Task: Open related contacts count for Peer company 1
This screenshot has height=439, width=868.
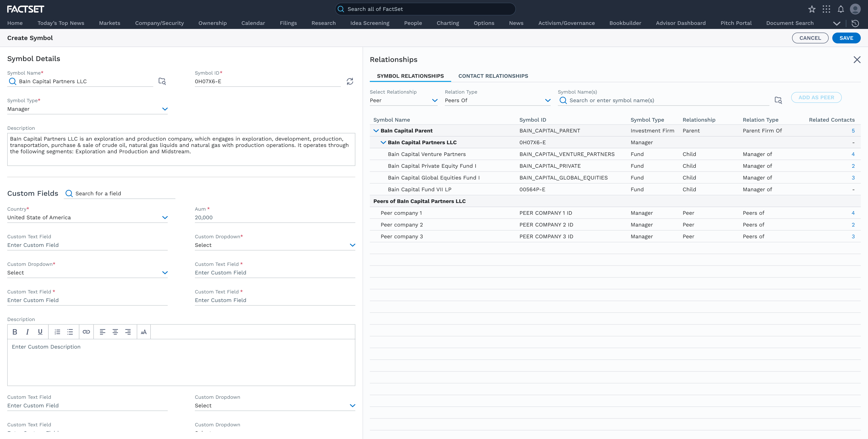Action: 853,213
